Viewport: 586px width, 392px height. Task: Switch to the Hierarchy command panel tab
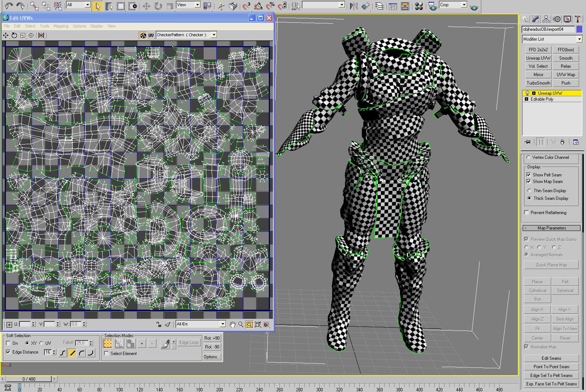[x=546, y=19]
